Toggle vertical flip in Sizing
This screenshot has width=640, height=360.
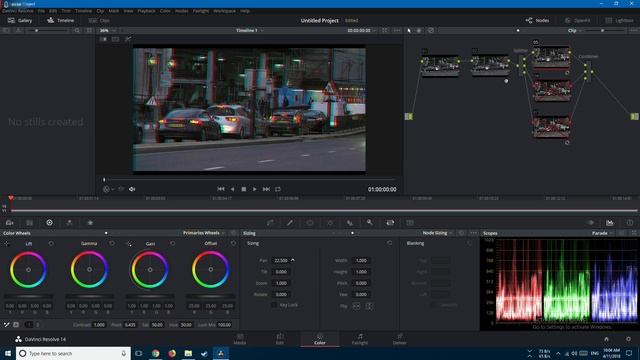(369, 306)
